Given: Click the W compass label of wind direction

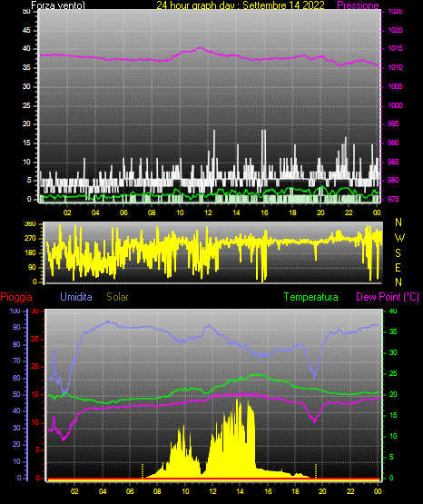Looking at the screenshot, I should click(399, 238).
